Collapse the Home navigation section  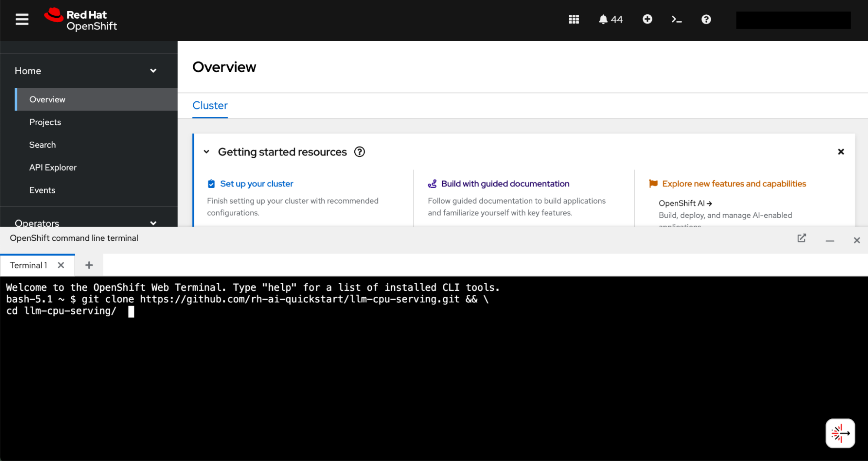153,71
